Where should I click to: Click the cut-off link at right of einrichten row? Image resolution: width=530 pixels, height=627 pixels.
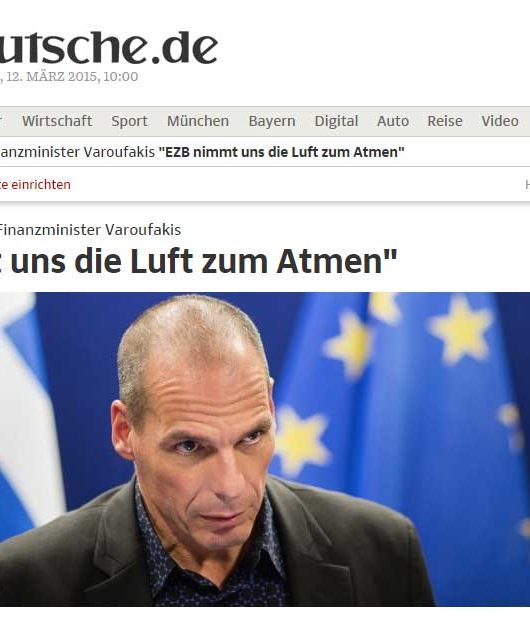(x=528, y=184)
